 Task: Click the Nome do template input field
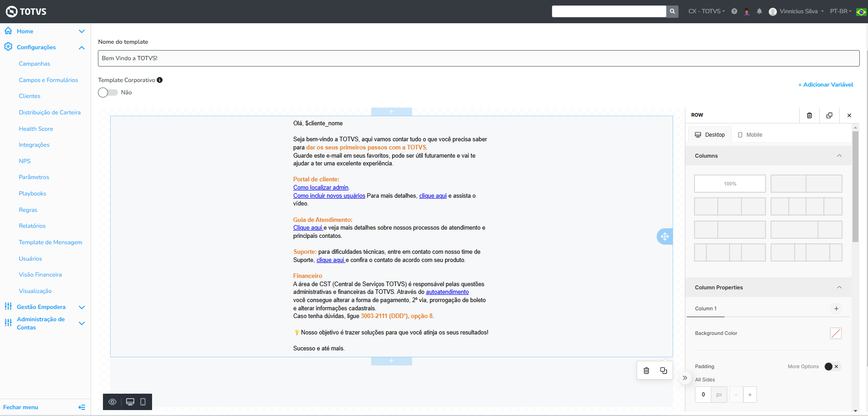[479, 58]
